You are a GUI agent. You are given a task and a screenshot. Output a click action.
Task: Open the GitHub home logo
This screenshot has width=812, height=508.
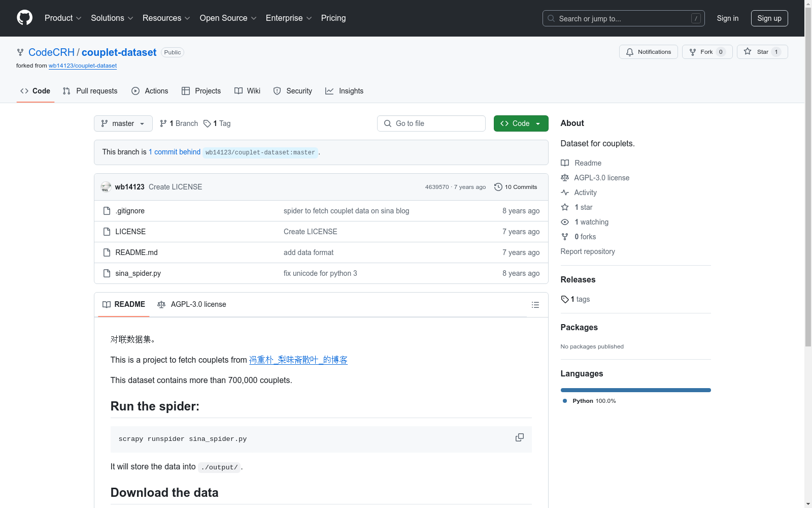(x=24, y=18)
